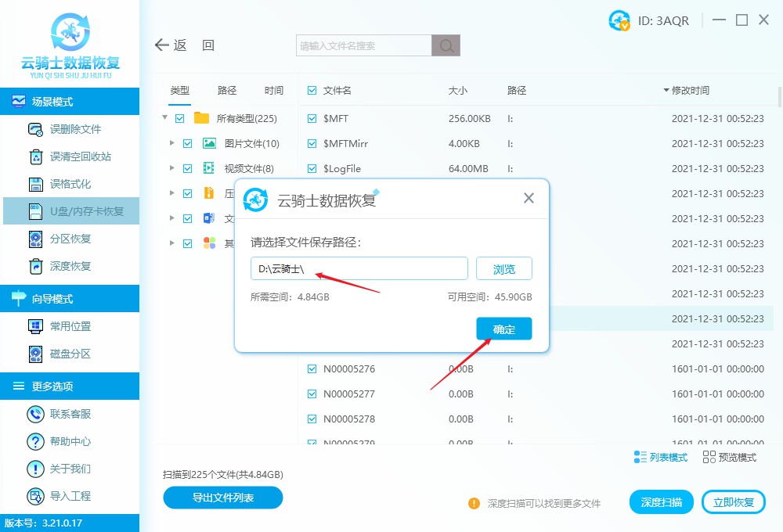Switch to 时间 tab
Image resolution: width=783 pixels, height=532 pixels.
pyautogui.click(x=273, y=90)
